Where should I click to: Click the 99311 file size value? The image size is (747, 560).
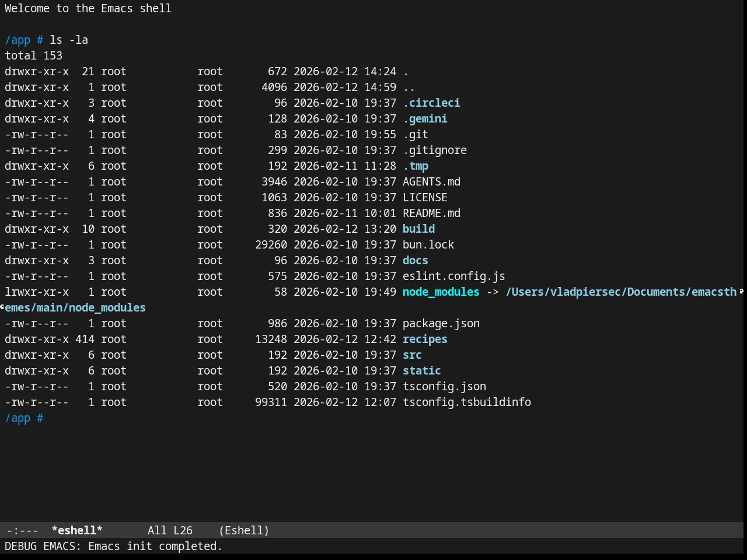(271, 402)
